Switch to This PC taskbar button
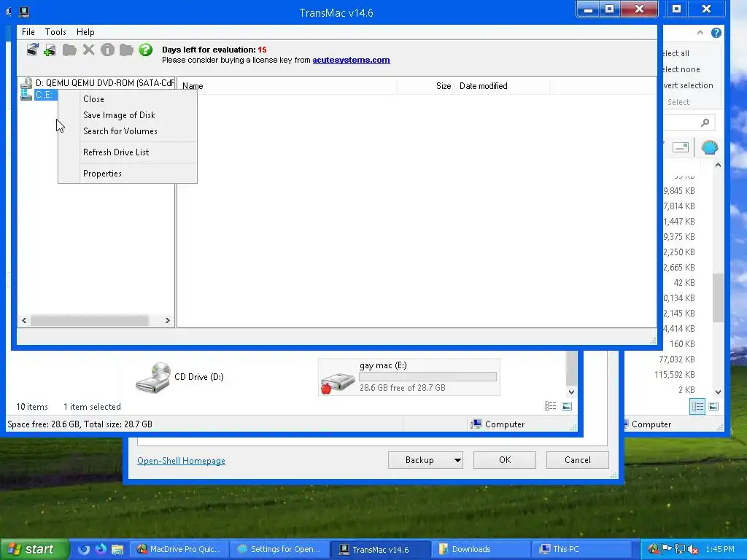The width and height of the screenshot is (747, 560). tap(582, 550)
